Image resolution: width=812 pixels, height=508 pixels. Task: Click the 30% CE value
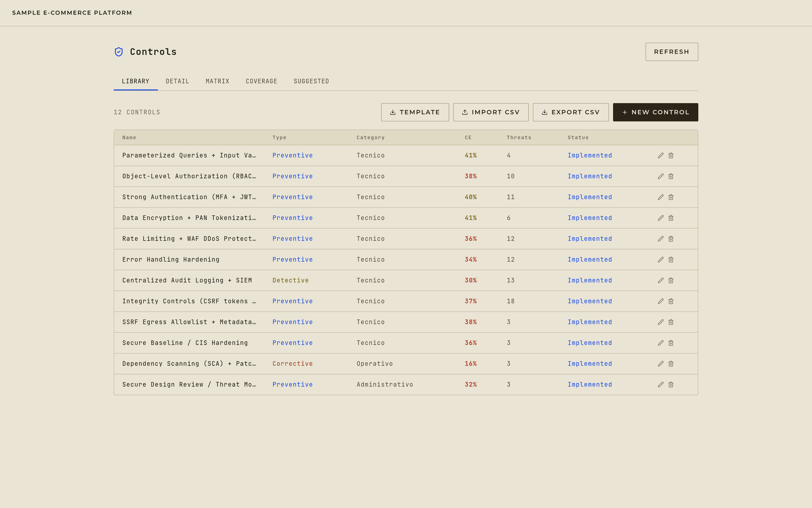(x=470, y=280)
